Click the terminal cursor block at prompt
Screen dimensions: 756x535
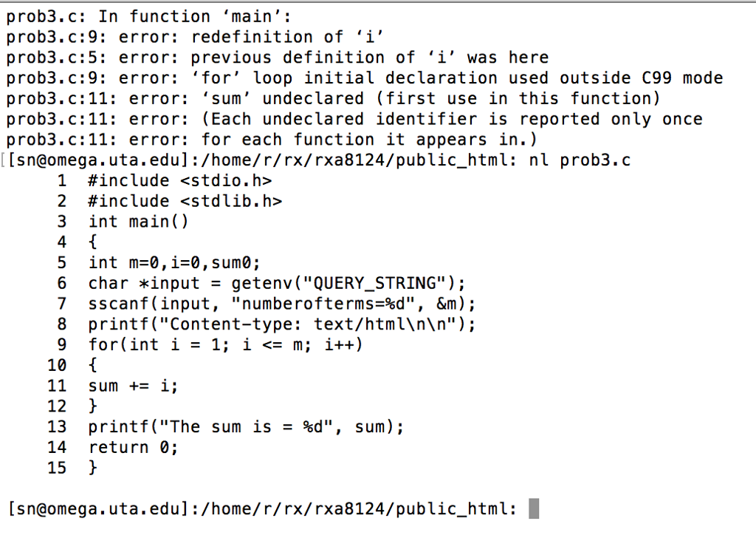click(534, 508)
